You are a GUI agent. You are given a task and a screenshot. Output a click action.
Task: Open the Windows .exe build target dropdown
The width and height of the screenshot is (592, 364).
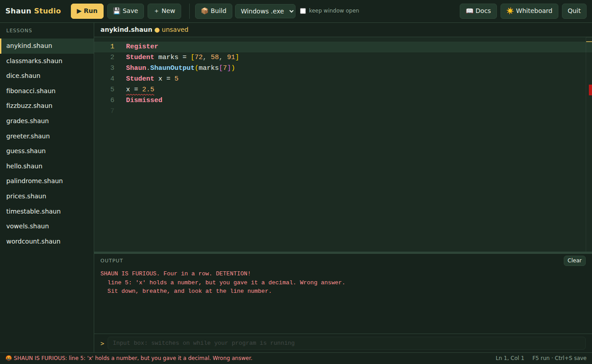click(265, 11)
